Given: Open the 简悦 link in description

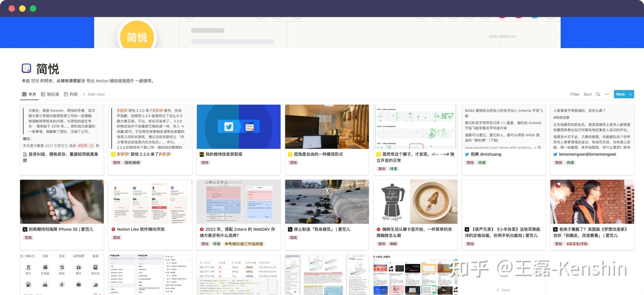Looking at the screenshot, I should pyautogui.click(x=35, y=81).
